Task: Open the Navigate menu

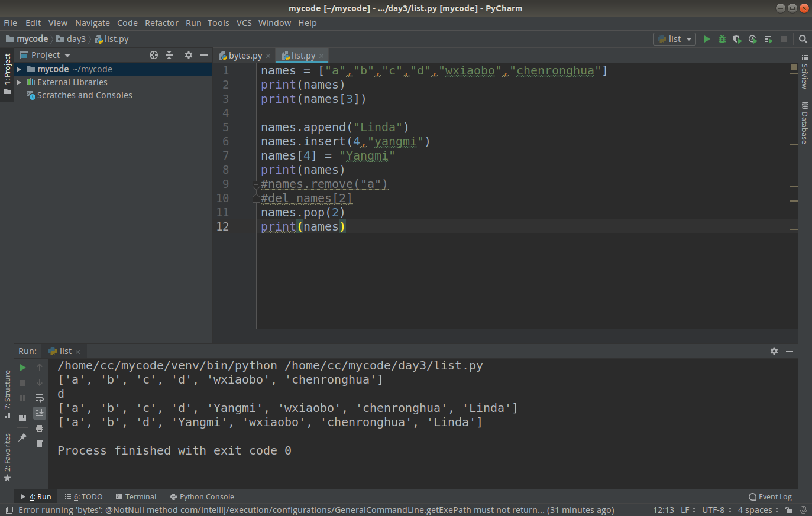Action: 92,23
